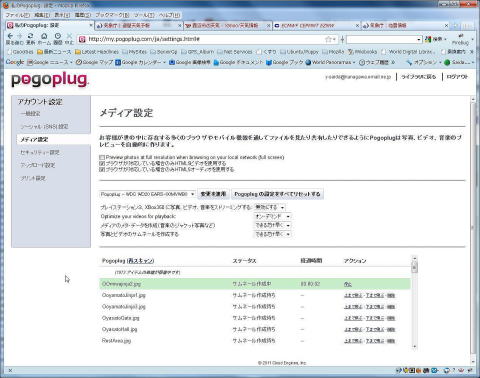
Task: Click Pogoplugの設定をすべてリセットする button
Action: (277, 194)
